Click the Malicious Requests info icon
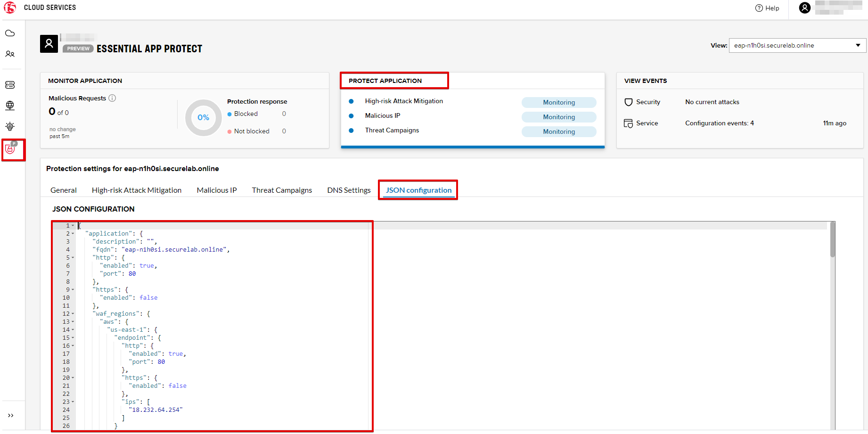 click(112, 98)
